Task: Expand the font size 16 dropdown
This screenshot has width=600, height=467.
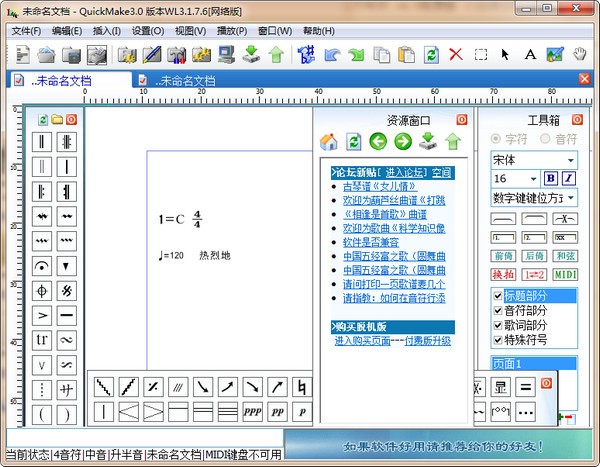Action: pyautogui.click(x=533, y=179)
